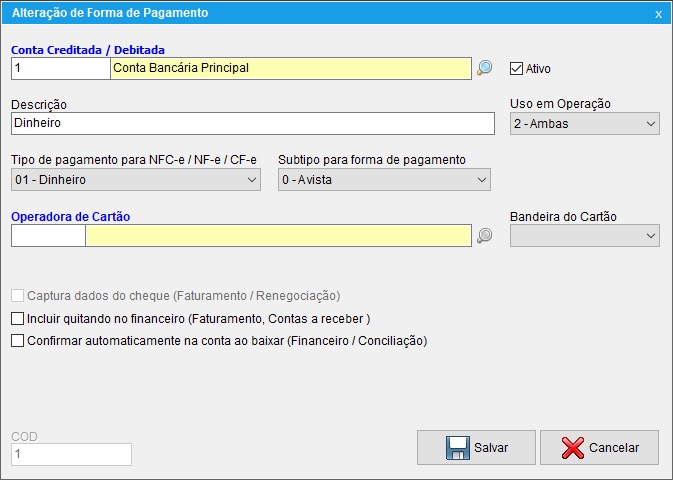Open the Subtipo para forma de pagamento dropdown
The width and height of the screenshot is (673, 480).
pos(384,179)
